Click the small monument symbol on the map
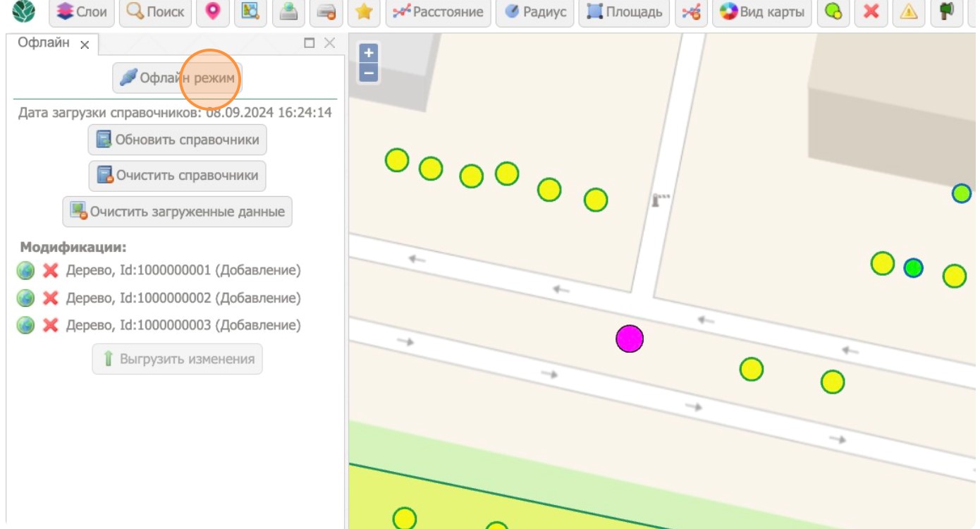Image resolution: width=980 pixels, height=529 pixels. pyautogui.click(x=661, y=200)
